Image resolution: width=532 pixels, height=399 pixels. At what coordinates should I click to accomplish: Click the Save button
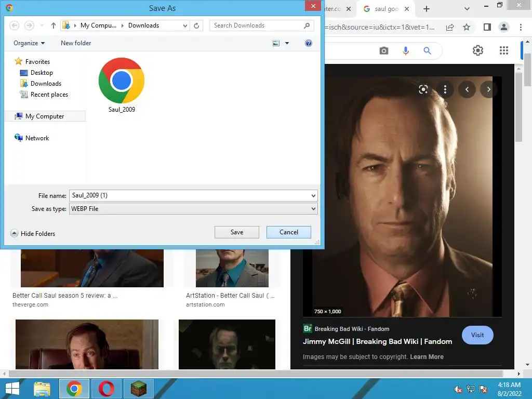(x=237, y=232)
